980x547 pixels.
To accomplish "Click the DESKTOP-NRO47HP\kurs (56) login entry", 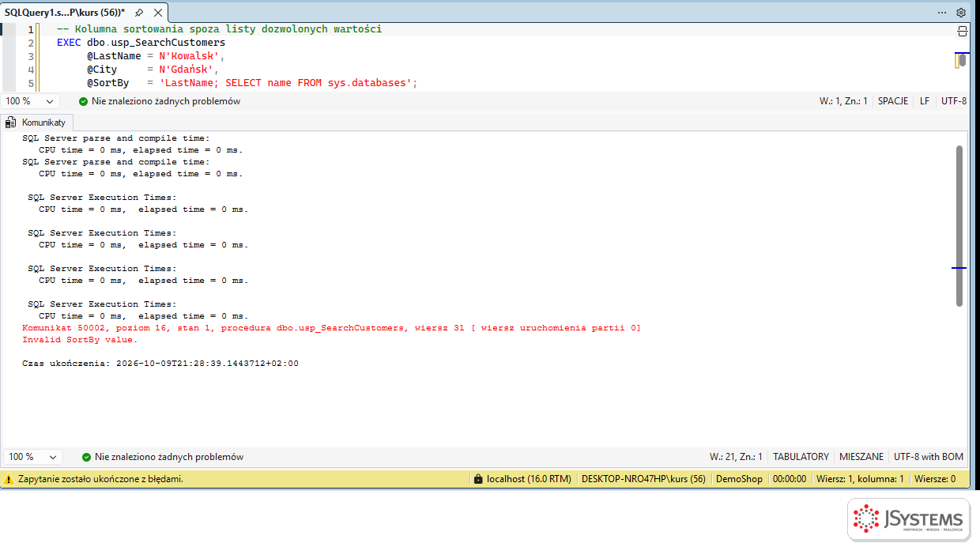I will click(643, 479).
